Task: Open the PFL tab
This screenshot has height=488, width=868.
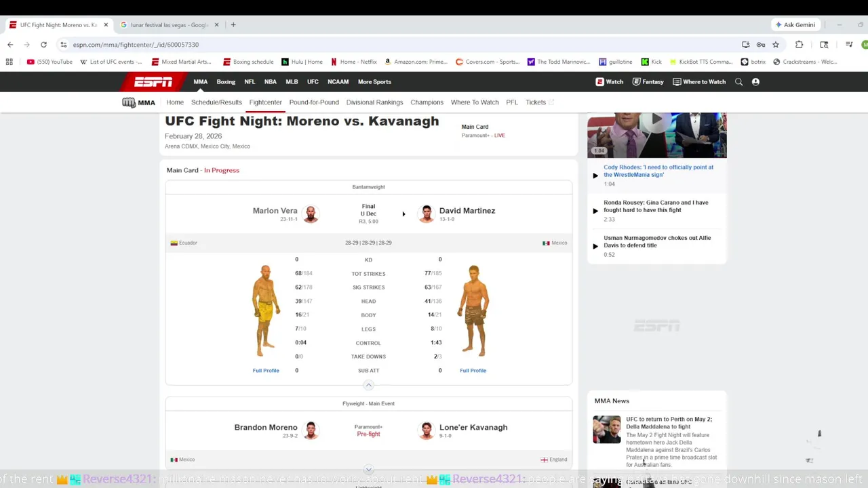Action: coord(512,102)
